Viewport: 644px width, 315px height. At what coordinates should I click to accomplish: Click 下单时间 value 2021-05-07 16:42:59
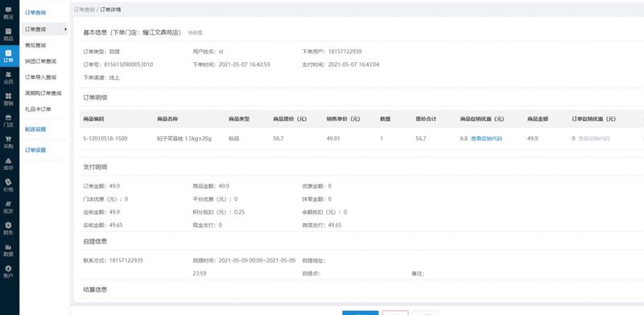pyautogui.click(x=245, y=64)
